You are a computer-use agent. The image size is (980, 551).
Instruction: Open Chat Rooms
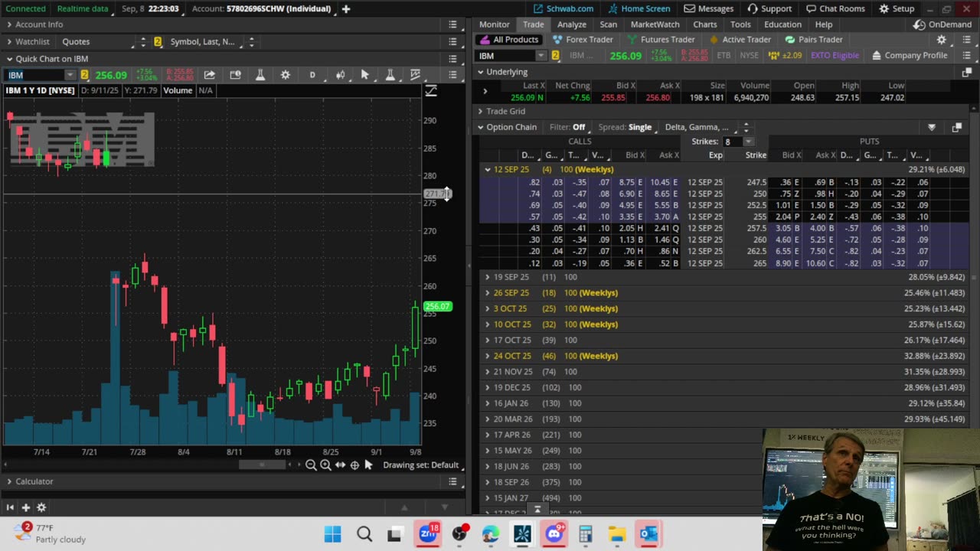pos(835,8)
